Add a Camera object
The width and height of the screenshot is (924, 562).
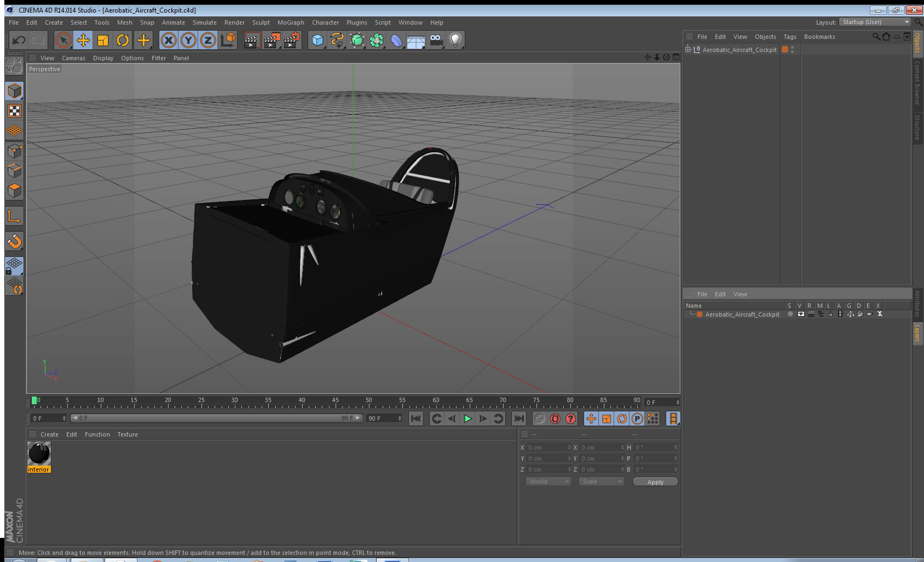point(436,40)
